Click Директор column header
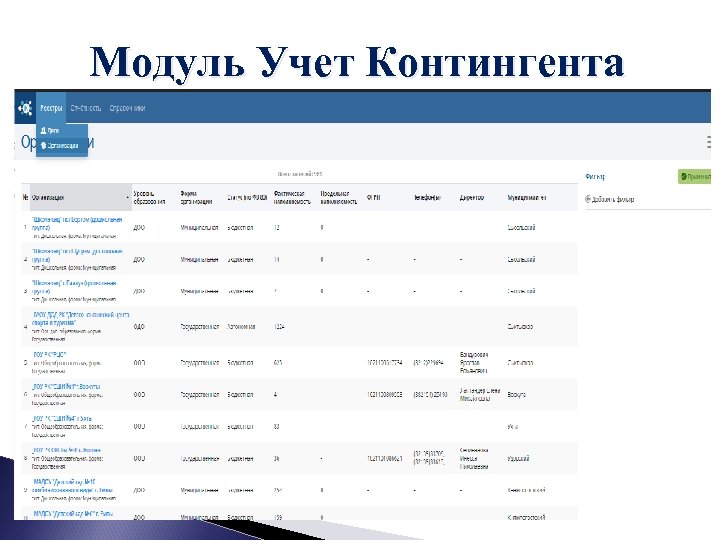The image size is (720, 540). [472, 197]
